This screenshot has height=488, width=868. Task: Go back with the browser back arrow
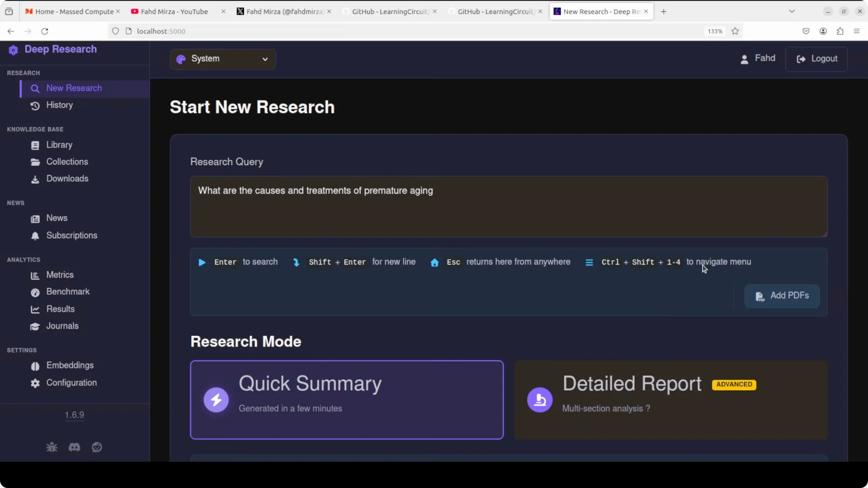[11, 31]
